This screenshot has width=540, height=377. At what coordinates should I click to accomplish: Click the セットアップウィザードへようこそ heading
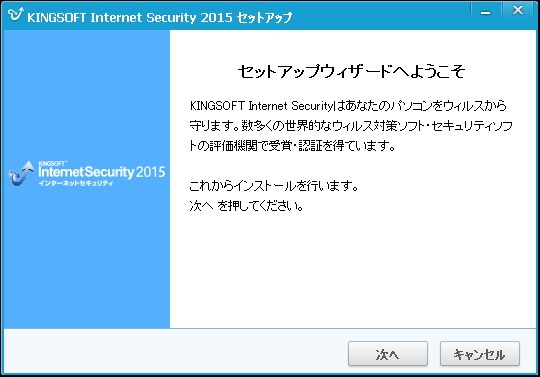[352, 72]
